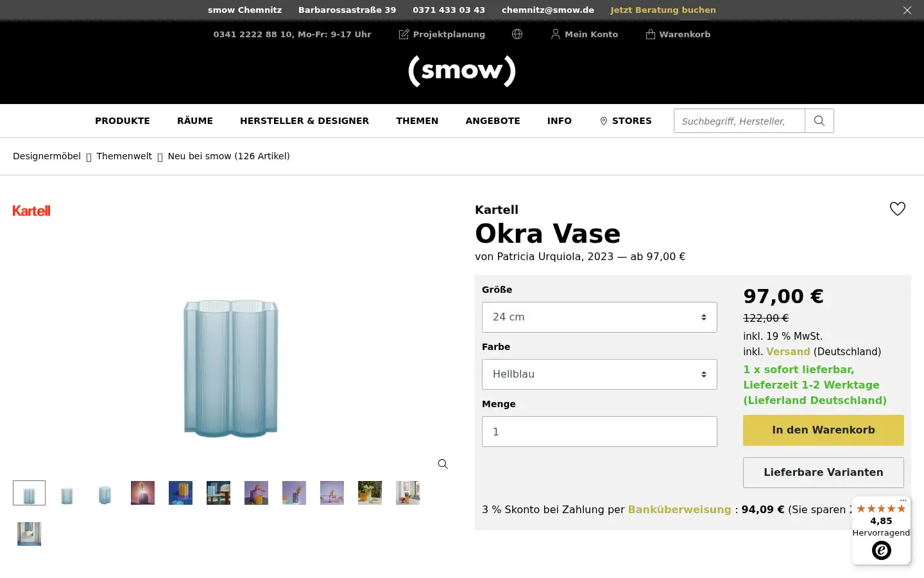This screenshot has height=578, width=924.
Task: Click the search field
Action: coord(739,121)
